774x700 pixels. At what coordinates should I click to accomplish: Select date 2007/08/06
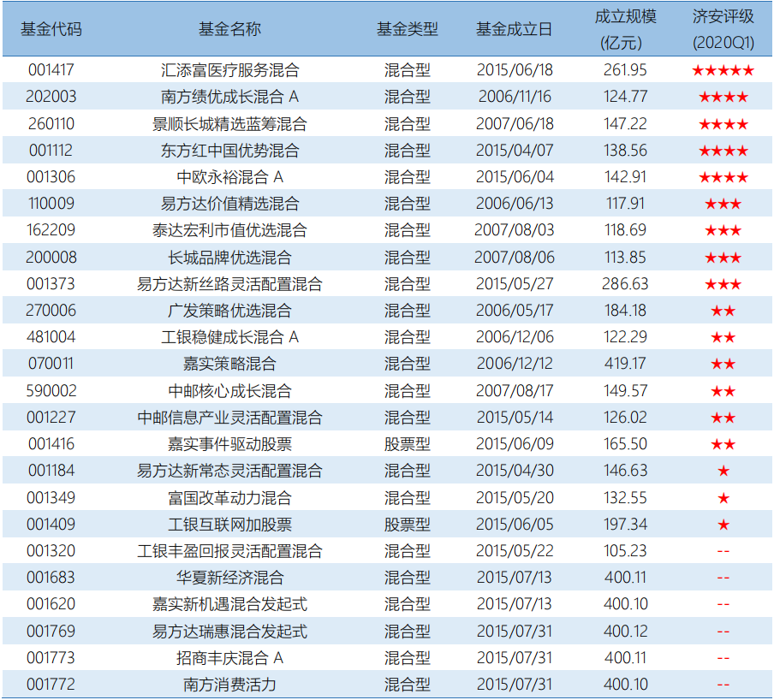[x=515, y=257]
